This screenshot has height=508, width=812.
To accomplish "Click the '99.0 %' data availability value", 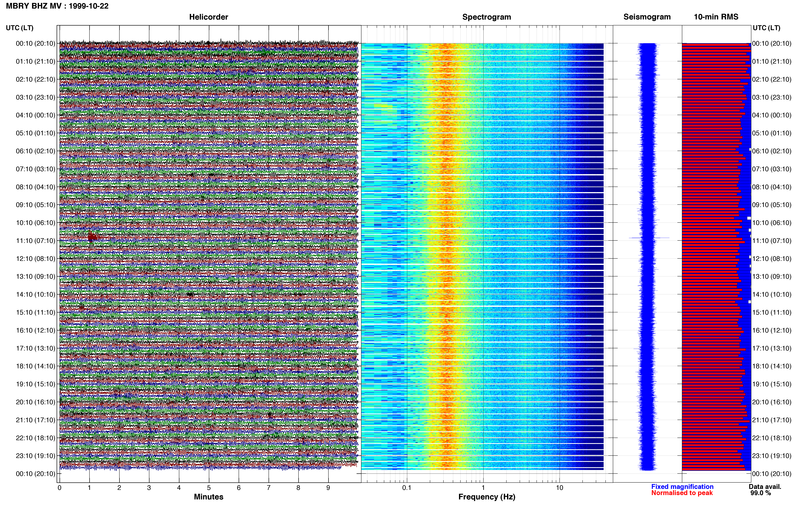I will [x=761, y=493].
